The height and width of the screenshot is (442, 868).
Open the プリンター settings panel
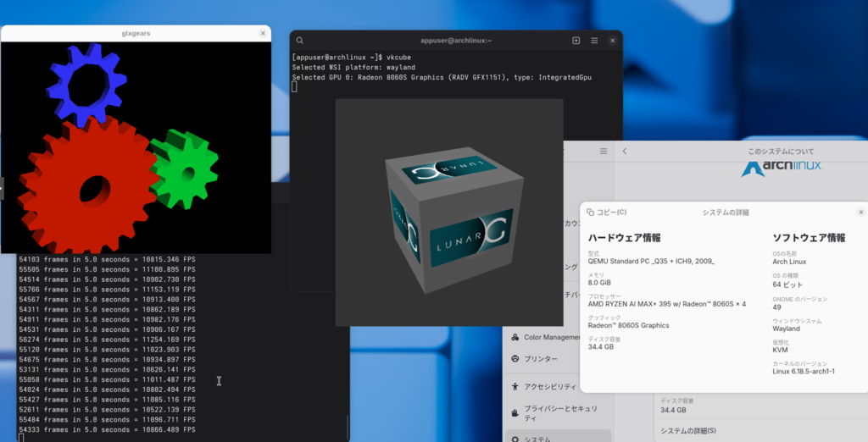tap(542, 358)
